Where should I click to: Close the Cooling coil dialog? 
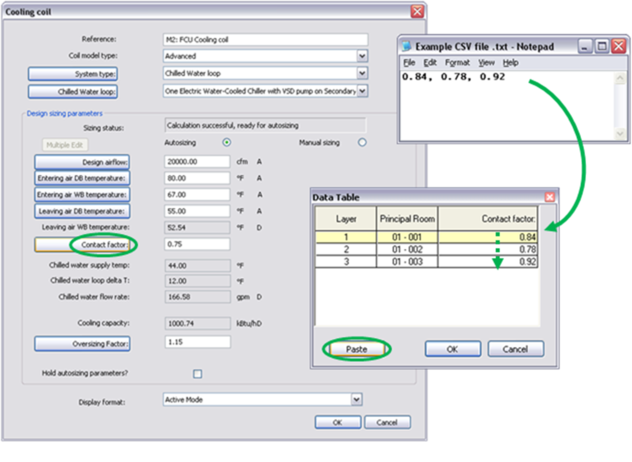coord(416,10)
